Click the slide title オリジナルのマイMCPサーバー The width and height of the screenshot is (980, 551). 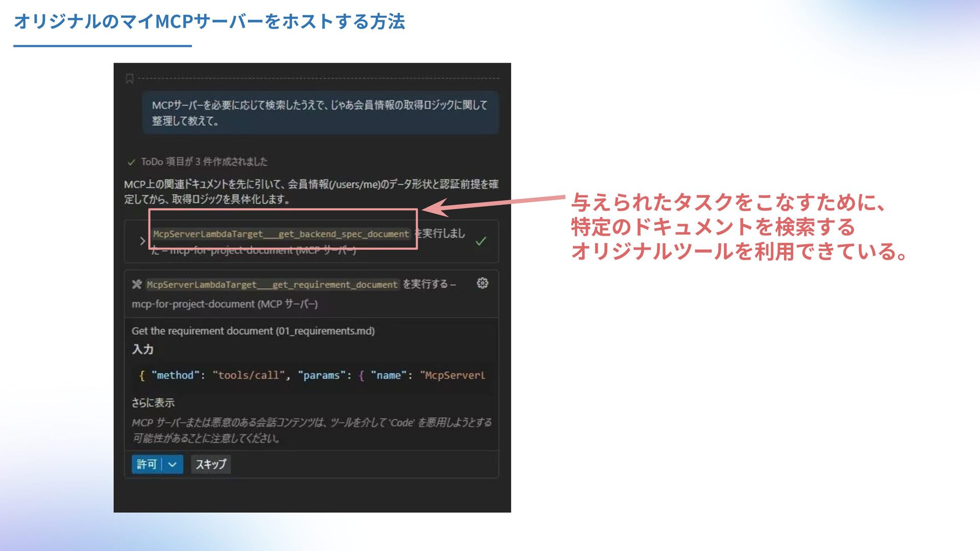pos(209,22)
